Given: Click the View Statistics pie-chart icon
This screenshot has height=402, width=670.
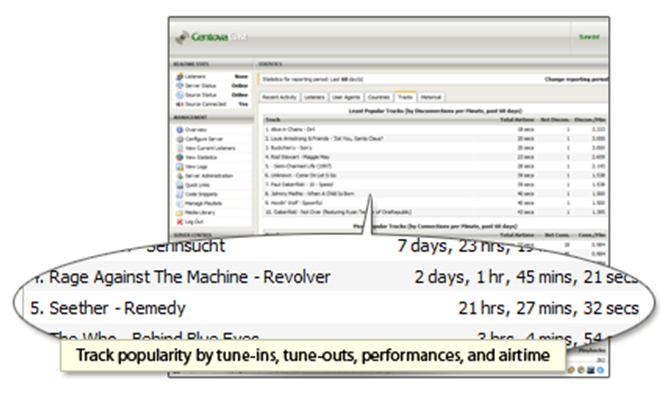Looking at the screenshot, I should 180,157.
